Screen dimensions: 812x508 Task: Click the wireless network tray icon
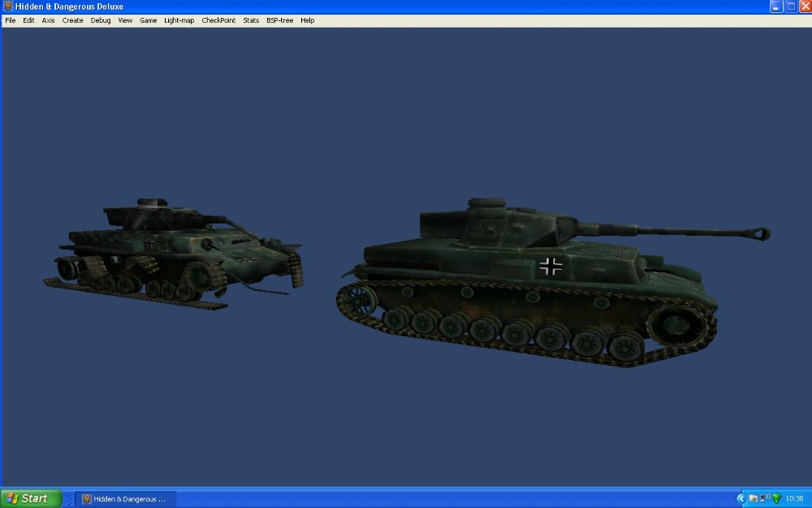click(x=777, y=498)
